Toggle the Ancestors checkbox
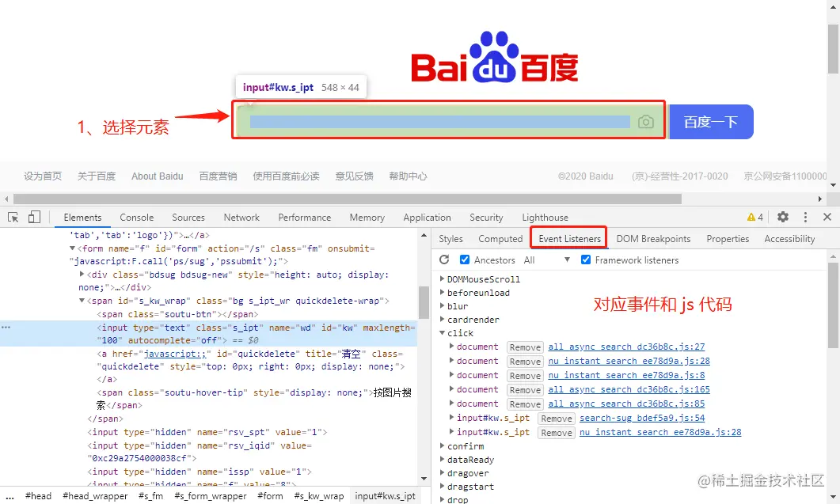Image resolution: width=840 pixels, height=504 pixels. click(x=465, y=260)
